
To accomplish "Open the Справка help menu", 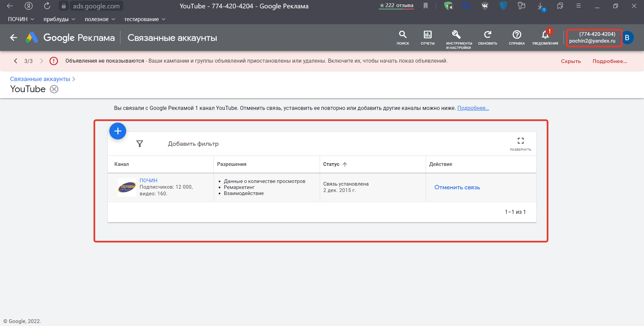I will click(517, 38).
